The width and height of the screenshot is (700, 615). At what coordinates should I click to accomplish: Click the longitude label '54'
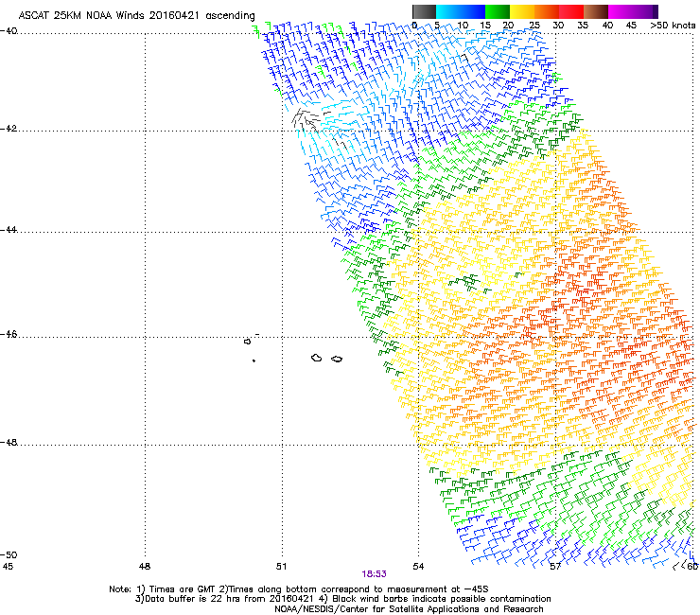418,567
